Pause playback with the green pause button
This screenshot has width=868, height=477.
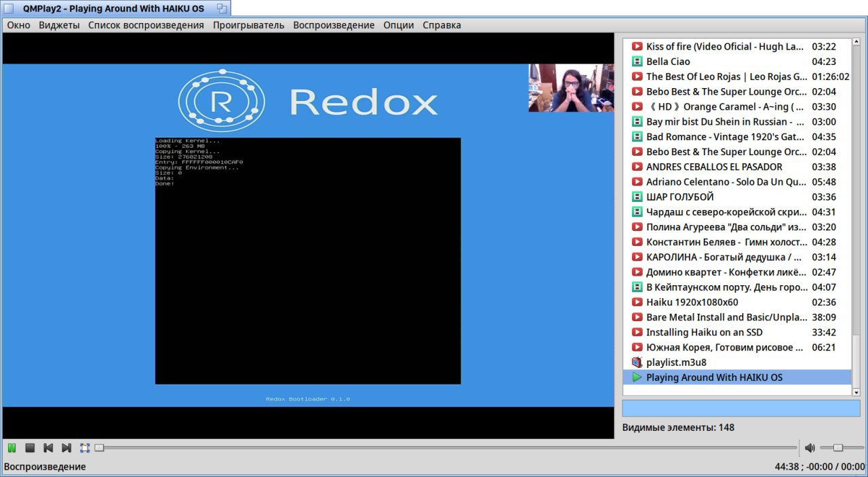(12, 448)
